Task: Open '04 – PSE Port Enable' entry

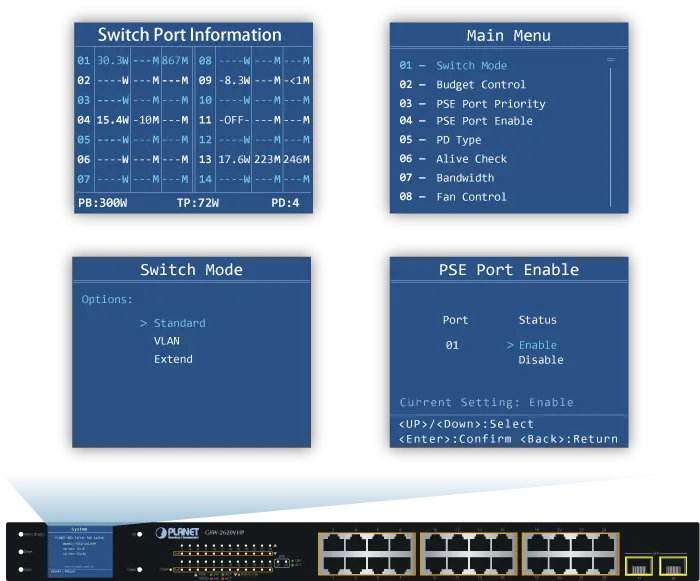Action: (x=466, y=121)
